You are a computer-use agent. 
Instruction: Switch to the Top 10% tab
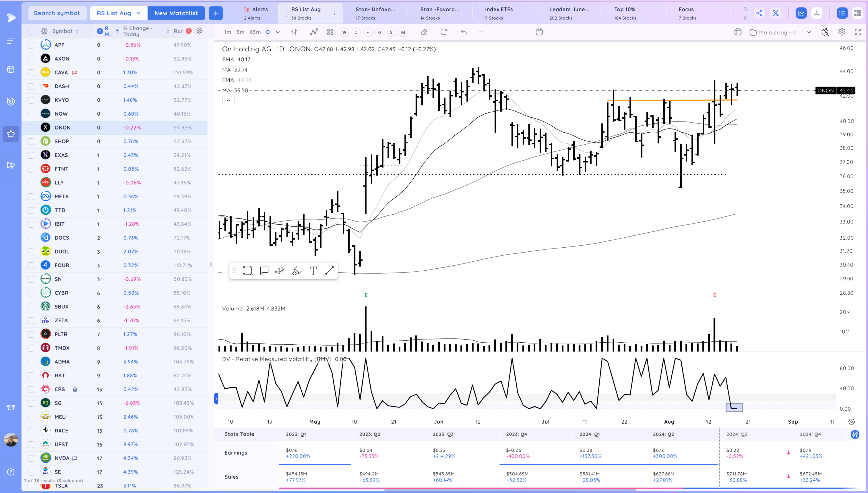[x=625, y=13]
